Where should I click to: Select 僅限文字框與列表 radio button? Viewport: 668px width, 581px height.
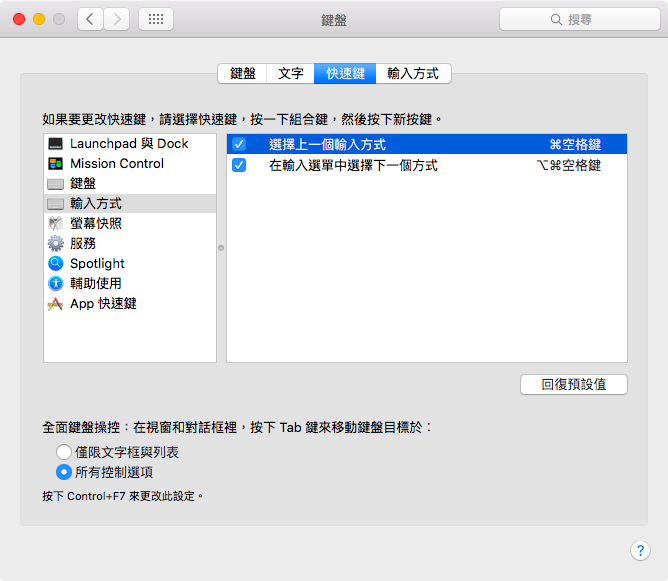[63, 452]
